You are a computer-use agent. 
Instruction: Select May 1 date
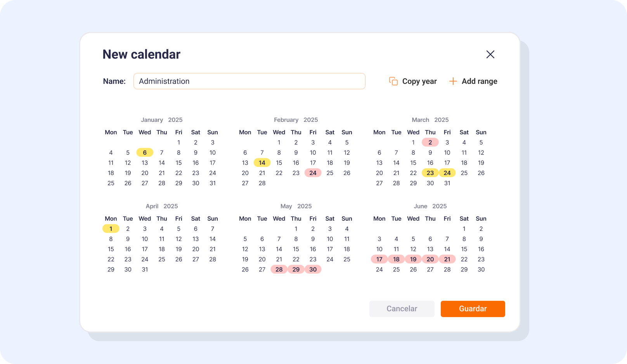pyautogui.click(x=296, y=229)
